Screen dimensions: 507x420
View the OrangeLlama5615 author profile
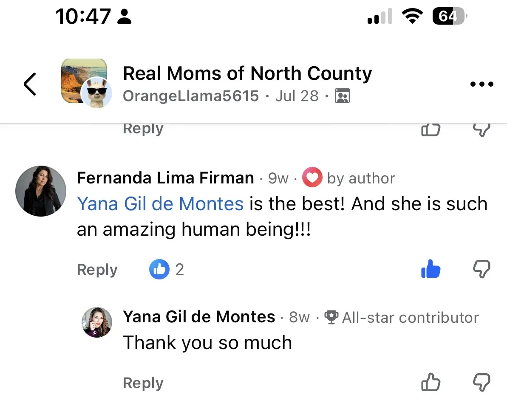[191, 96]
